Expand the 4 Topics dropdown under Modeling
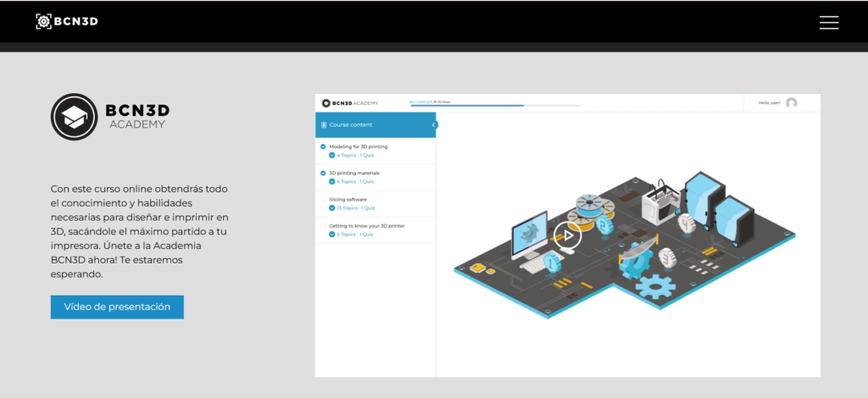Image resolution: width=868 pixels, height=398 pixels. (x=332, y=155)
